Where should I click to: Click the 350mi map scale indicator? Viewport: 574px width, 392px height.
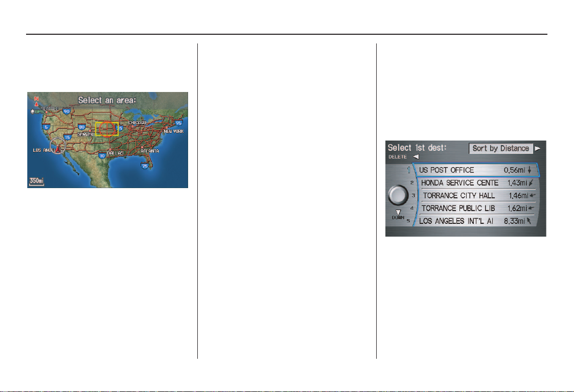coord(36,181)
